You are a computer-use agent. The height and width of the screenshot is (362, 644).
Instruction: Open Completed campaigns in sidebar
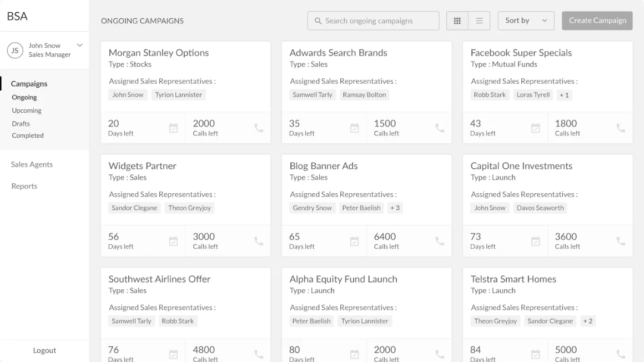pyautogui.click(x=28, y=135)
